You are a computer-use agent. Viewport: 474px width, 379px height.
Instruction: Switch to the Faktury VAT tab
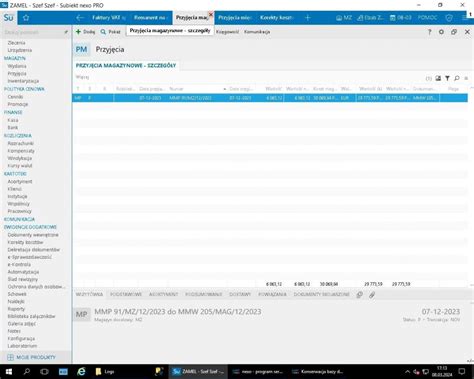[x=109, y=17]
